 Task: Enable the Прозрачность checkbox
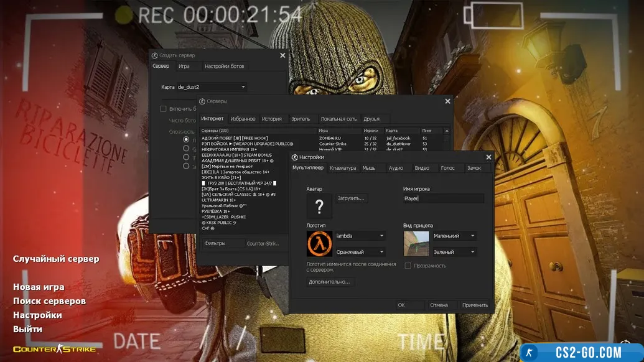(408, 266)
